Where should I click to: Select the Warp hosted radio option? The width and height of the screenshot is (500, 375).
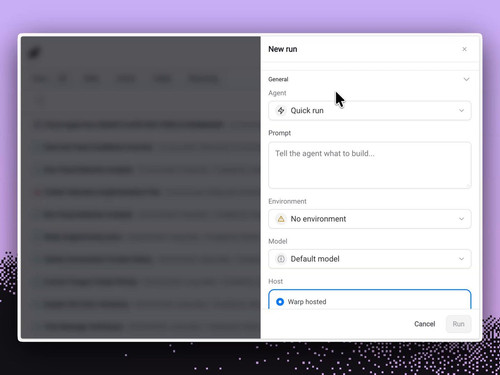coord(280,302)
